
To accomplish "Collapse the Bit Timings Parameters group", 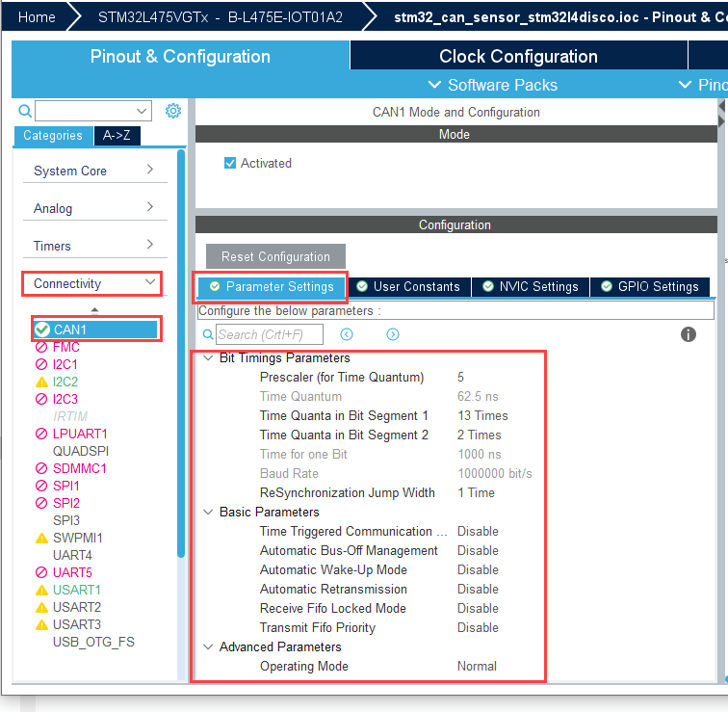I will pyautogui.click(x=208, y=357).
